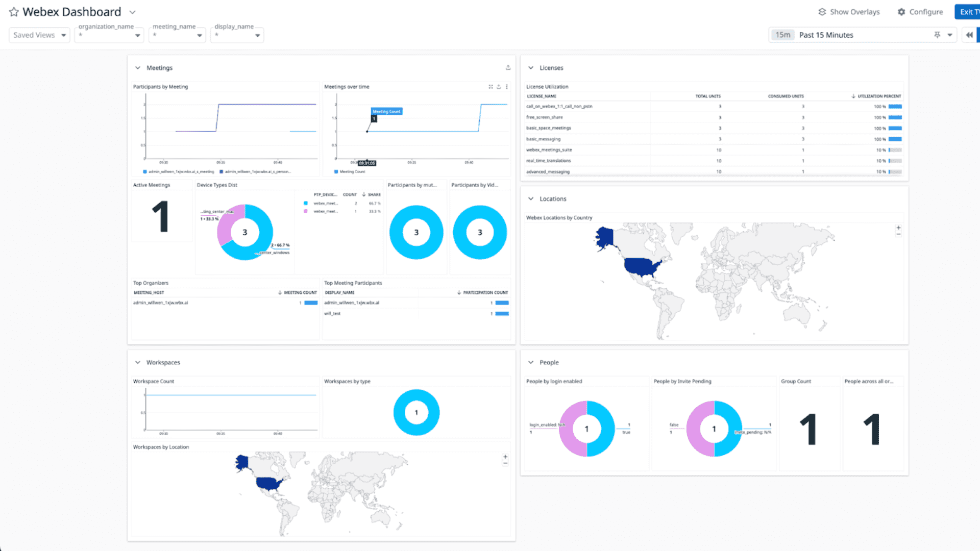Star the Webex Dashboard as favorite
Screen dimensions: 980x551
[x=14, y=12]
